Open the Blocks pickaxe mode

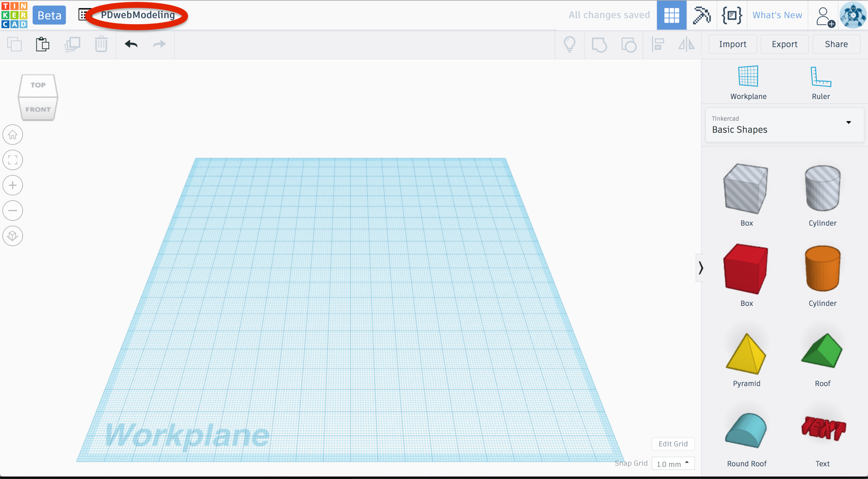pyautogui.click(x=702, y=15)
